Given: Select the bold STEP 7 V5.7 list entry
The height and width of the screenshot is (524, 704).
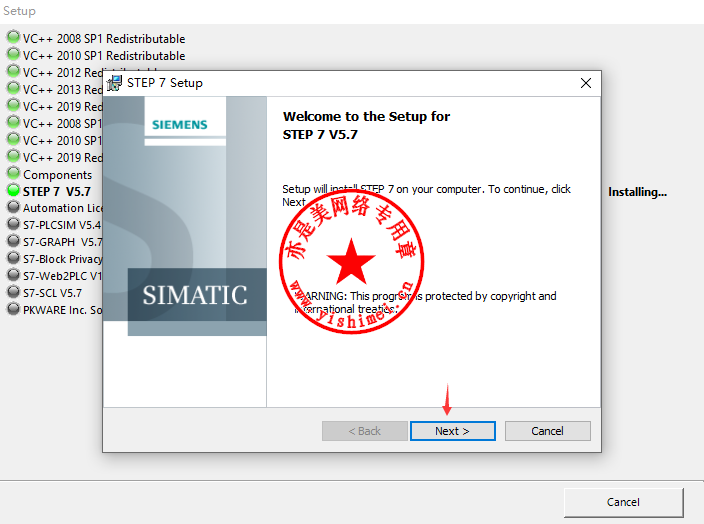Looking at the screenshot, I should pyautogui.click(x=57, y=192).
